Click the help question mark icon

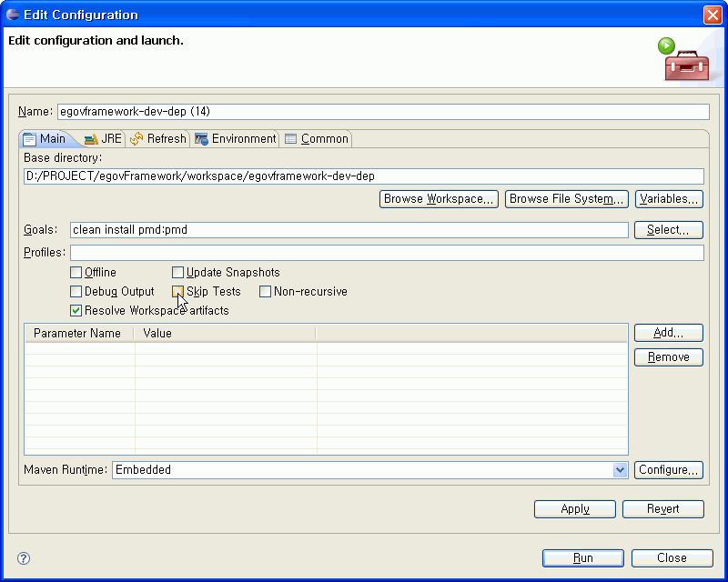(x=25, y=558)
